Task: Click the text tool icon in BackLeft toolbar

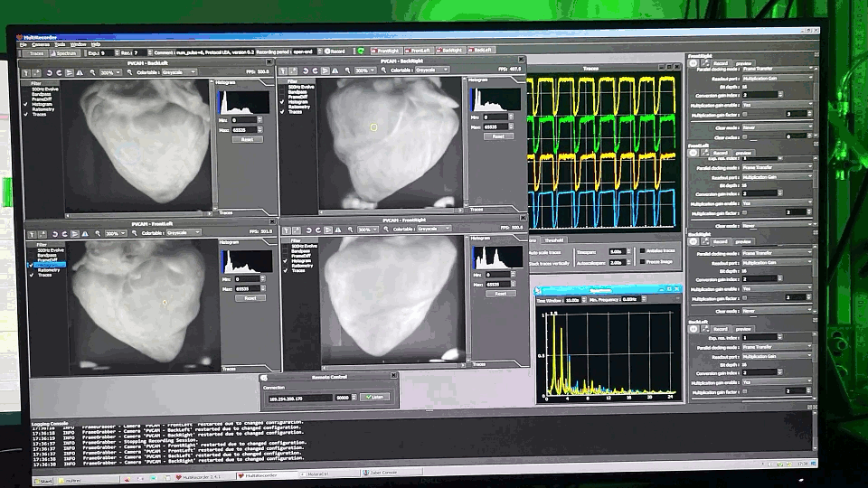Action: pyautogui.click(x=26, y=73)
